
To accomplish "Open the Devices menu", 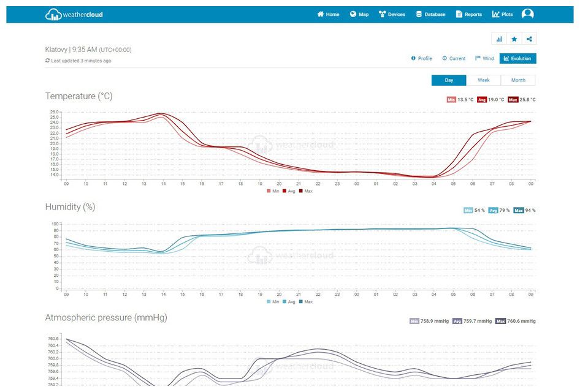I will pos(392,14).
